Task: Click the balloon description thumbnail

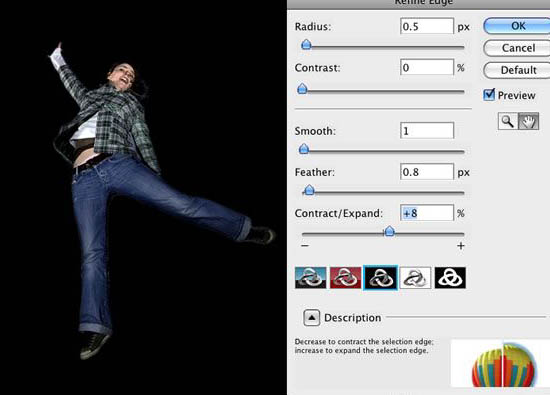Action: [x=500, y=363]
